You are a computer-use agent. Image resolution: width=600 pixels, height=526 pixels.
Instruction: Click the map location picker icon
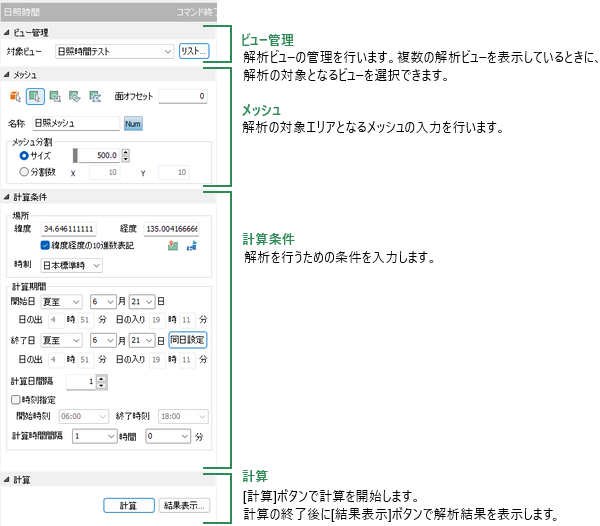point(171,245)
